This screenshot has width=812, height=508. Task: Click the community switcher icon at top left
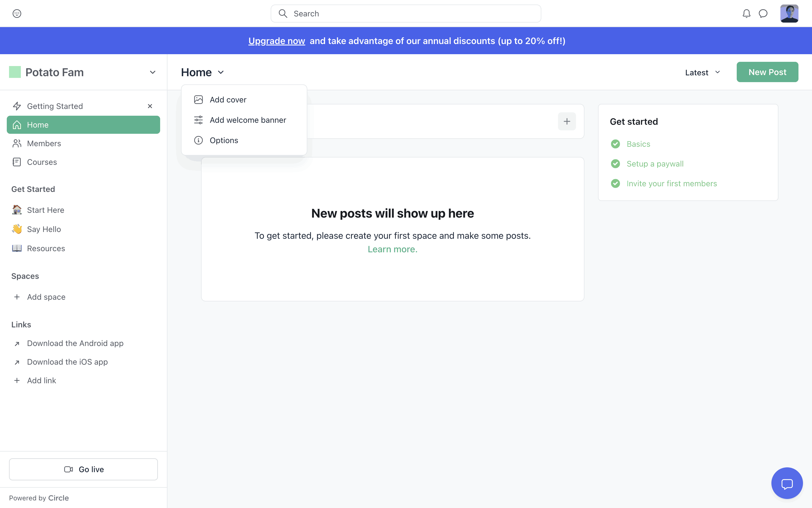(17, 14)
